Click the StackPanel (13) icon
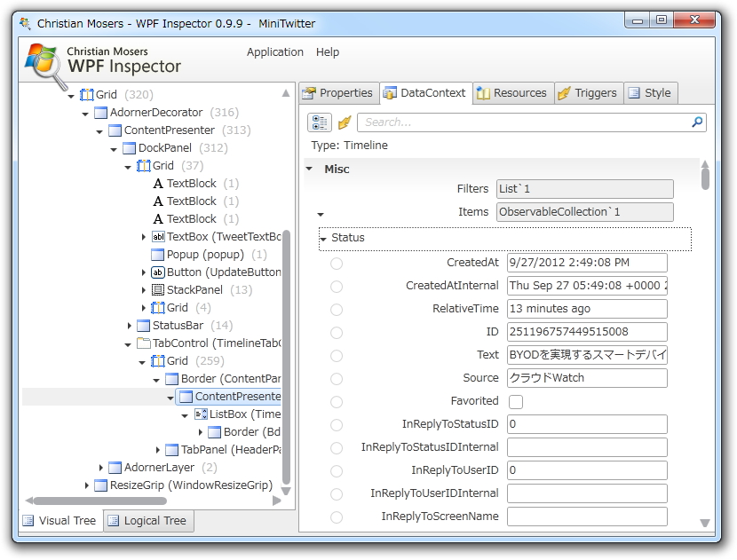The height and width of the screenshot is (560, 737). point(157,290)
